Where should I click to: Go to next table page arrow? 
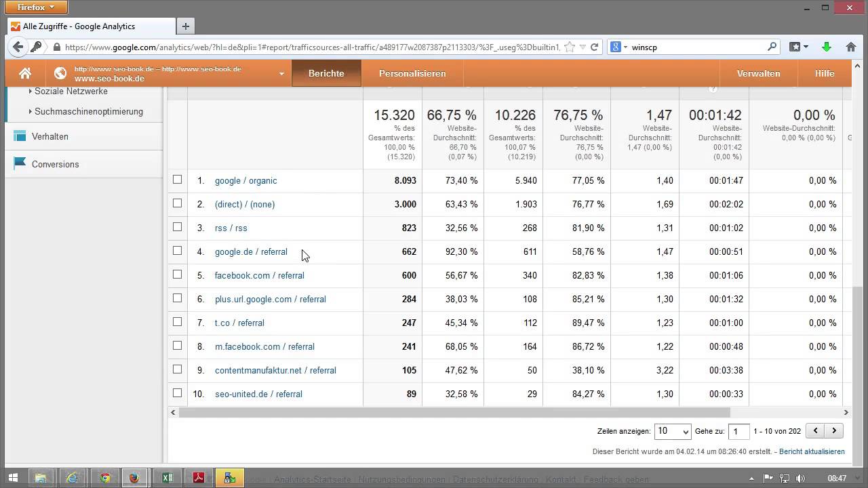pos(834,430)
